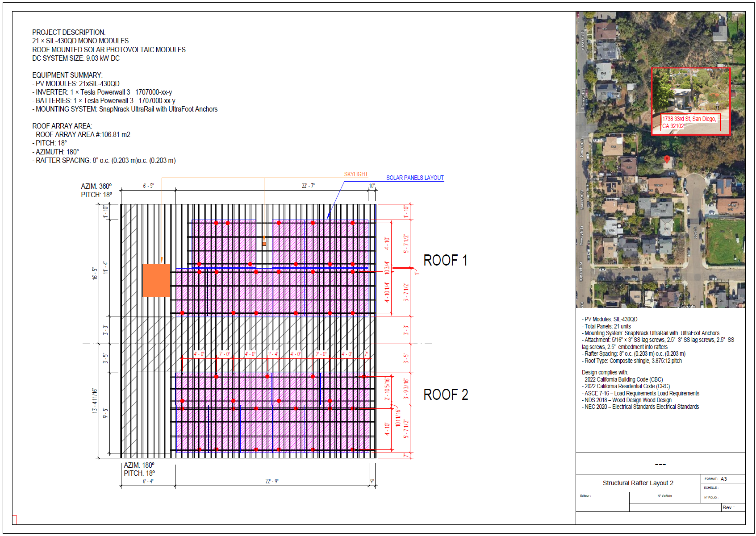Click the PROJECT DESCRIPTION heading
The width and height of the screenshot is (756, 536).
click(69, 32)
